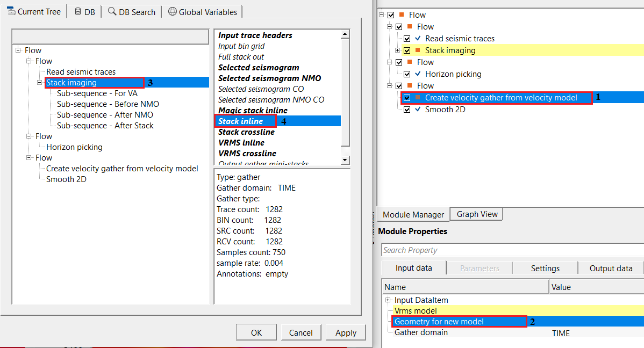Click orange square icon beside Stack imaging

(x=418, y=50)
